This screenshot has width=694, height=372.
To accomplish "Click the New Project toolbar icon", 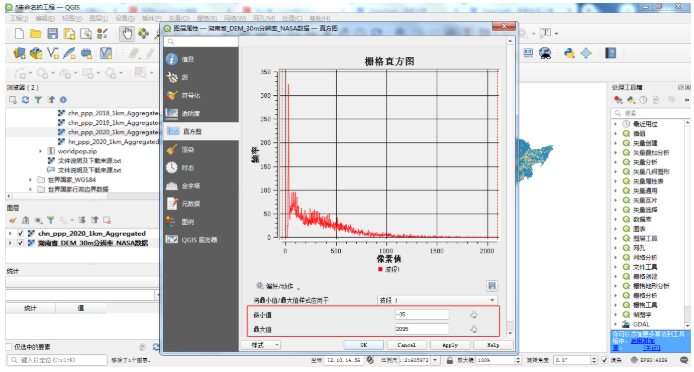I will (x=19, y=34).
